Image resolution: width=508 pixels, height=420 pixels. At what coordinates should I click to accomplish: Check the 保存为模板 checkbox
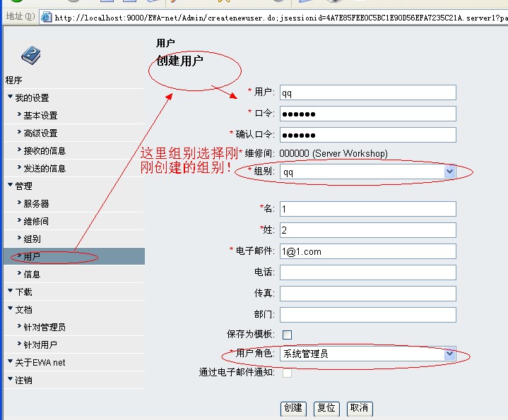click(x=287, y=335)
